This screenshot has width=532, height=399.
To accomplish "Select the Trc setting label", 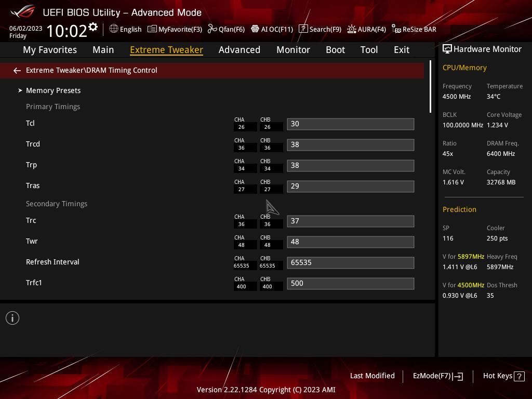I will click(x=31, y=220).
